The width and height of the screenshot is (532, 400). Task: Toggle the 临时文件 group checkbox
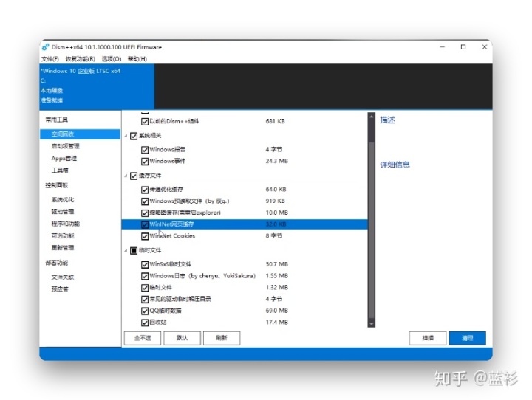134,250
